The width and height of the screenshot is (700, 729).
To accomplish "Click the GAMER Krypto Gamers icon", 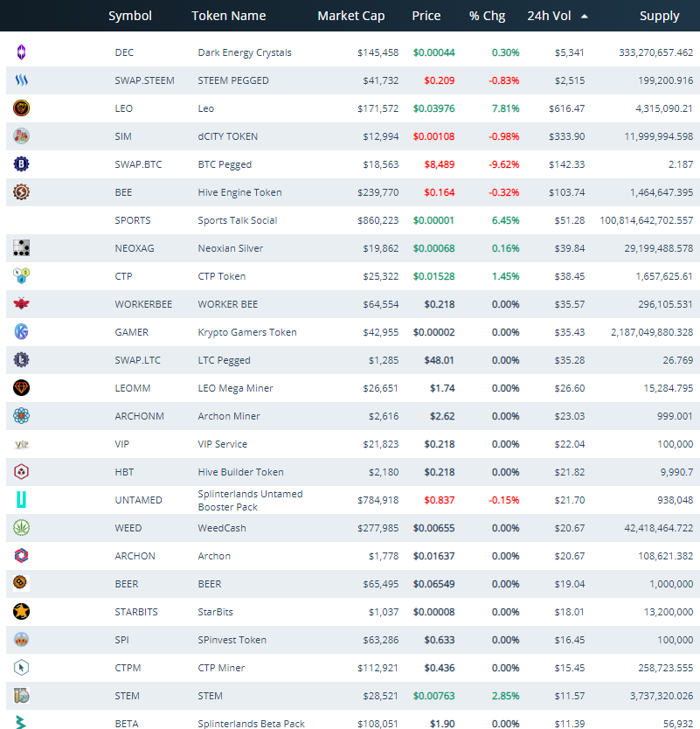I will pyautogui.click(x=21, y=332).
